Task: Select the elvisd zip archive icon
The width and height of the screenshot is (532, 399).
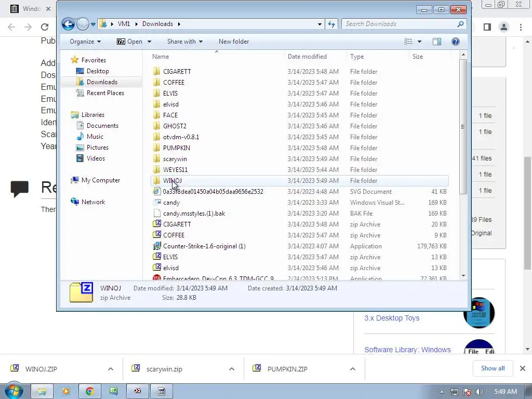Action: pos(156,268)
